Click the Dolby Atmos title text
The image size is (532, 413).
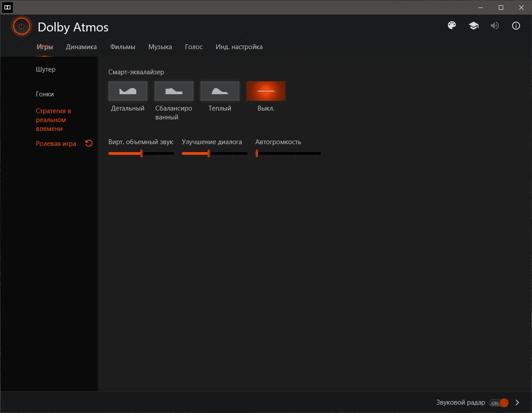pos(73,27)
